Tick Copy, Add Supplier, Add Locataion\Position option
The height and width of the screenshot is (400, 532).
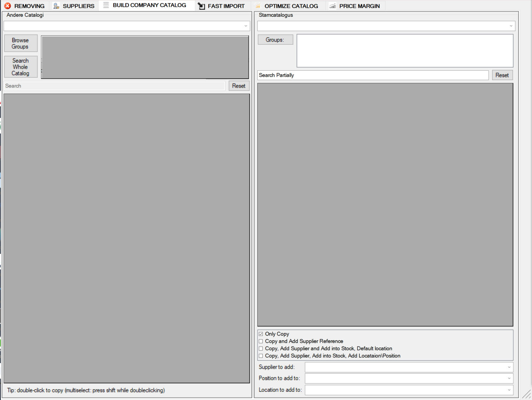pyautogui.click(x=261, y=356)
